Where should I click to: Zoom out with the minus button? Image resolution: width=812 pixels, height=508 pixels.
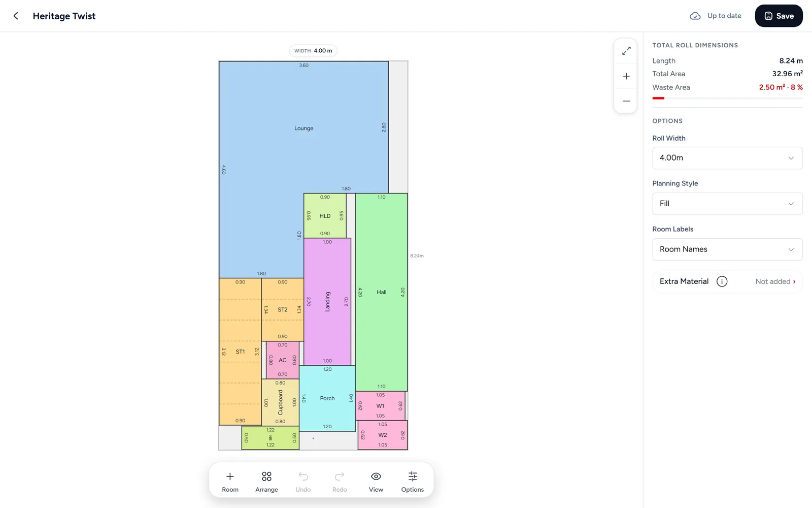click(x=626, y=101)
